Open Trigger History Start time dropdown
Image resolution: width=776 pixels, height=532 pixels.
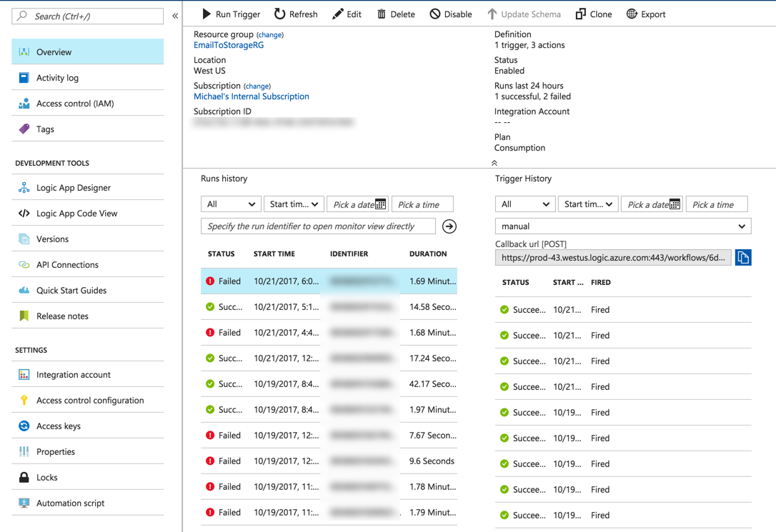click(x=588, y=204)
